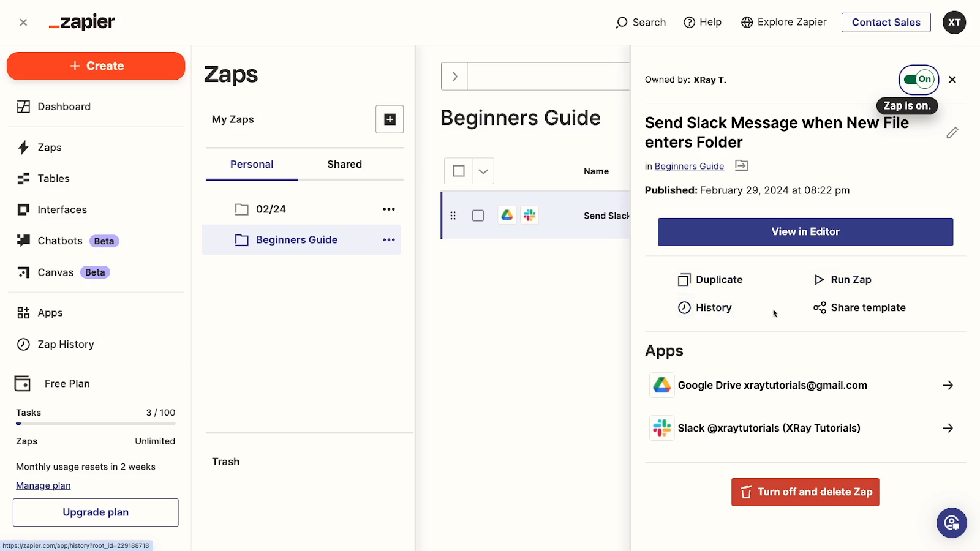The width and height of the screenshot is (980, 551).
Task: Close the Zap details panel
Action: [x=952, y=80]
